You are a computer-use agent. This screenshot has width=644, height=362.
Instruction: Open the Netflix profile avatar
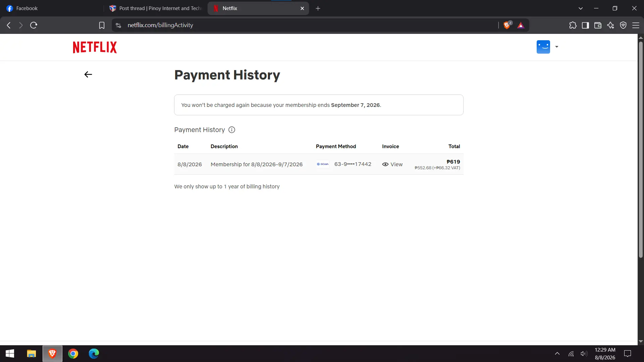tap(543, 47)
